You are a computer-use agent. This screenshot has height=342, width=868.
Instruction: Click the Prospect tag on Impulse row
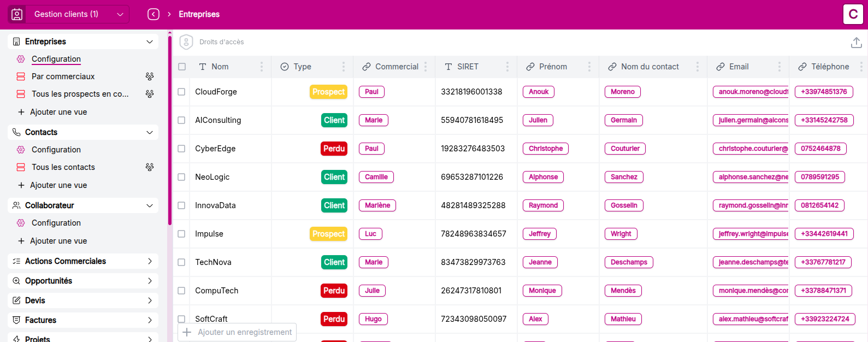point(328,234)
